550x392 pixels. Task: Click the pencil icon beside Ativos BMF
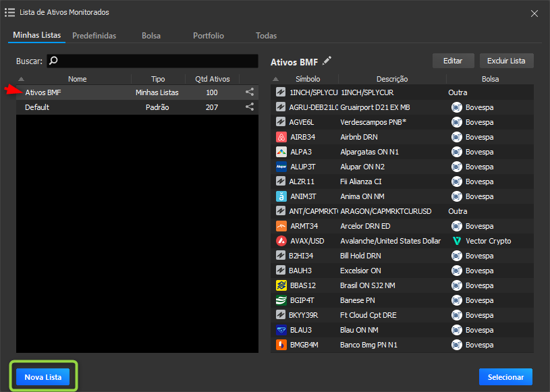pyautogui.click(x=327, y=61)
